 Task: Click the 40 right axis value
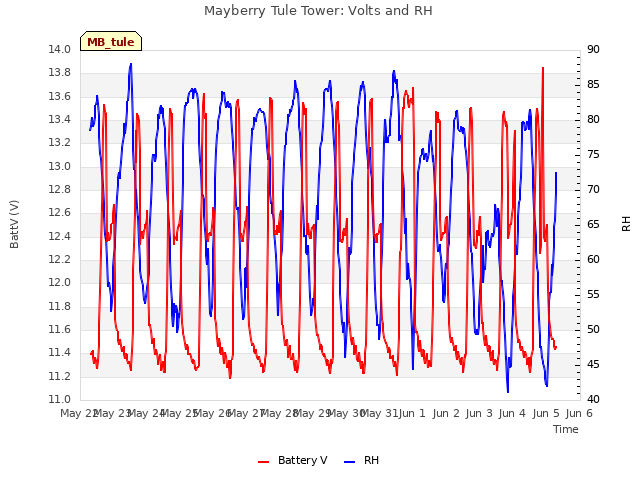tap(593, 400)
